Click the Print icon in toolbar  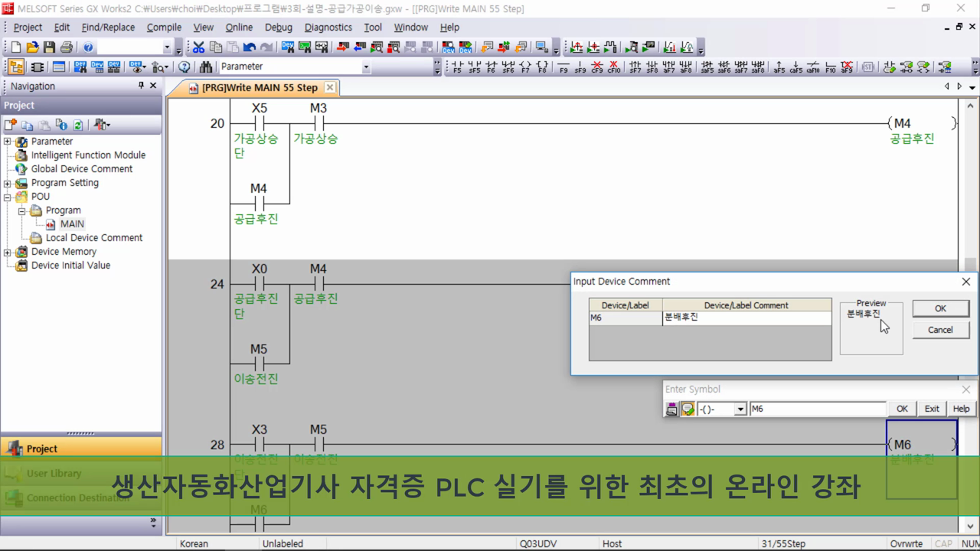[67, 47]
